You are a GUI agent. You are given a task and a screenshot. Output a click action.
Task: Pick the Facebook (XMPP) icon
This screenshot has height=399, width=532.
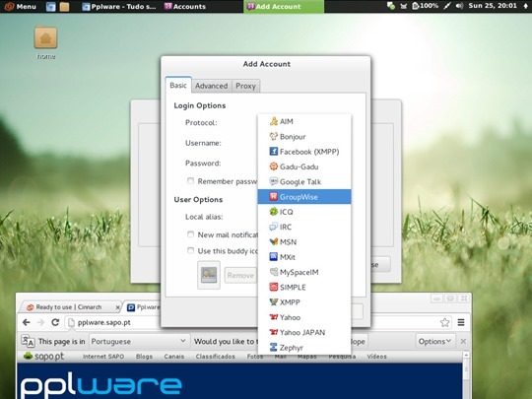click(x=274, y=152)
